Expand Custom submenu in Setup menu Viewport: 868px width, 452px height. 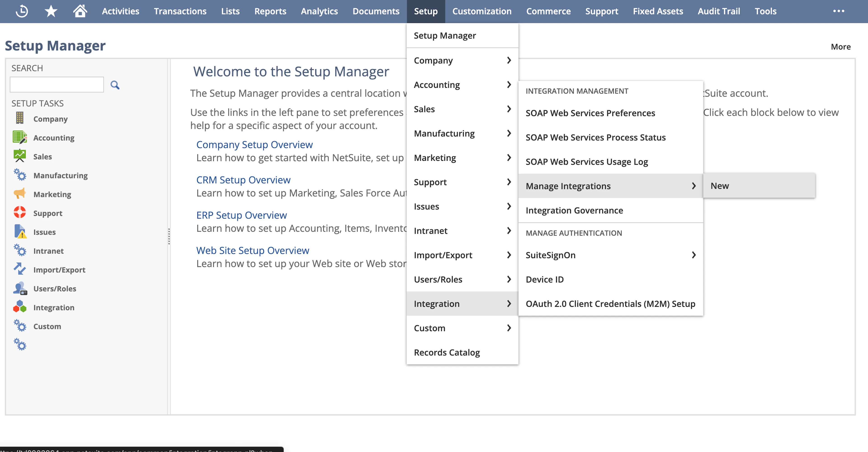coord(462,328)
